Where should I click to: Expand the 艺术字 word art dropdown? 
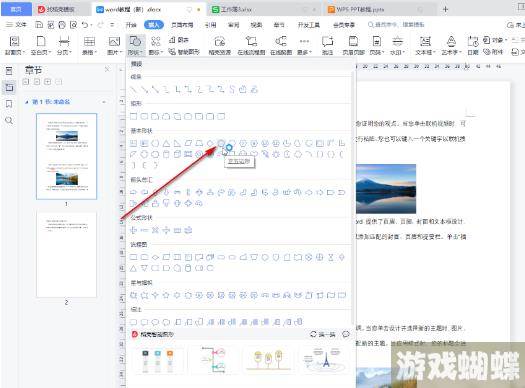(x=451, y=45)
